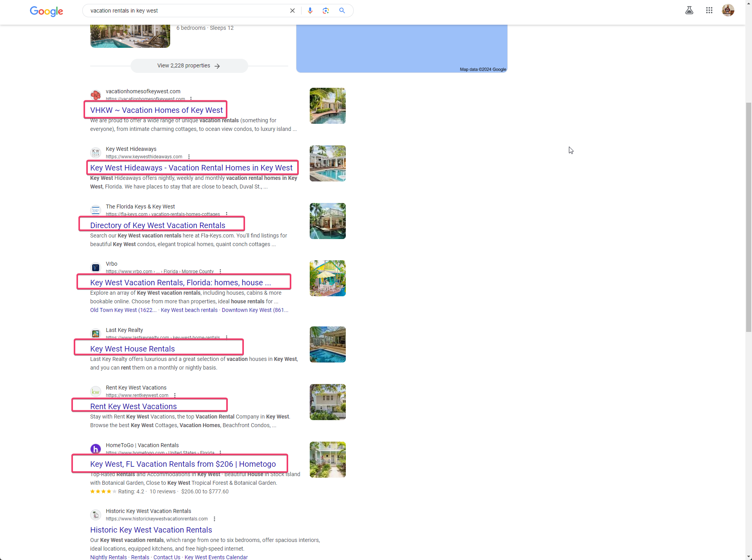Open Contact Us sitelink
Image resolution: width=752 pixels, height=560 pixels.
[x=167, y=557]
